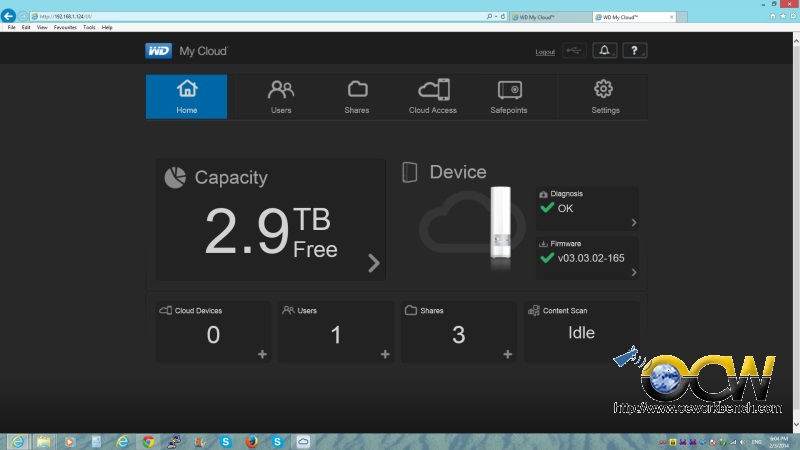
Task: Expand Capacity details with the arrow
Action: tap(374, 263)
